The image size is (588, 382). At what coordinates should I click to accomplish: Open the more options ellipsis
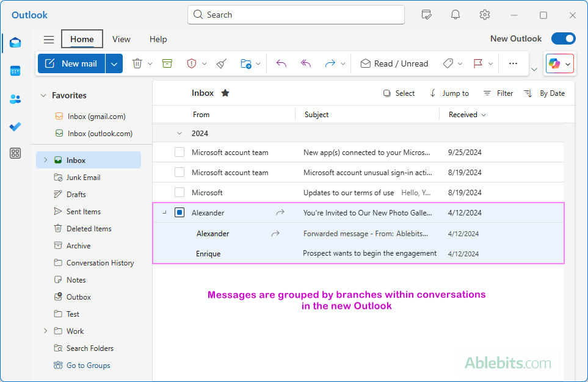click(x=513, y=63)
